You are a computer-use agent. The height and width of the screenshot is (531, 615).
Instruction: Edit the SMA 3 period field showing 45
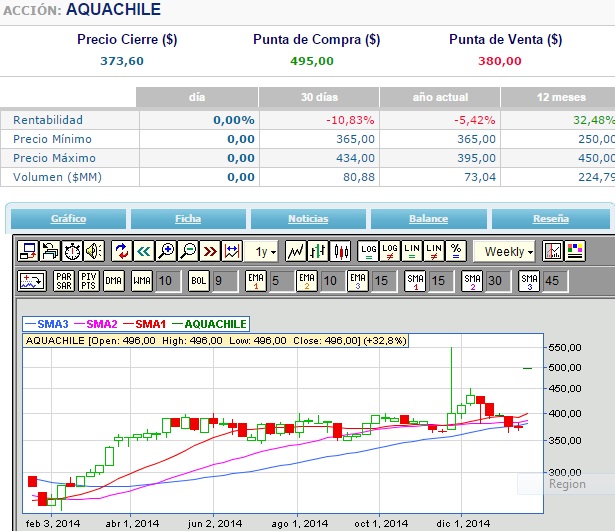tap(555, 281)
